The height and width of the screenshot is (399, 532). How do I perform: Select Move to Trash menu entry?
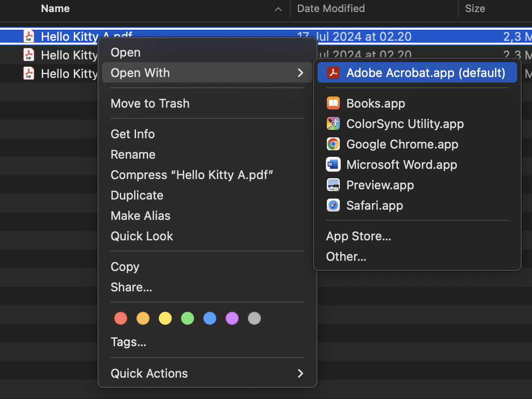coord(150,103)
